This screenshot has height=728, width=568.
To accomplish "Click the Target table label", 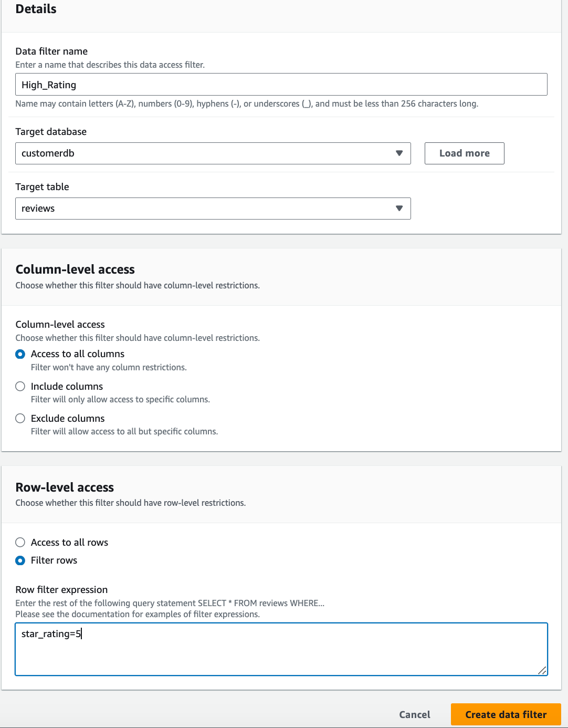I will (42, 187).
